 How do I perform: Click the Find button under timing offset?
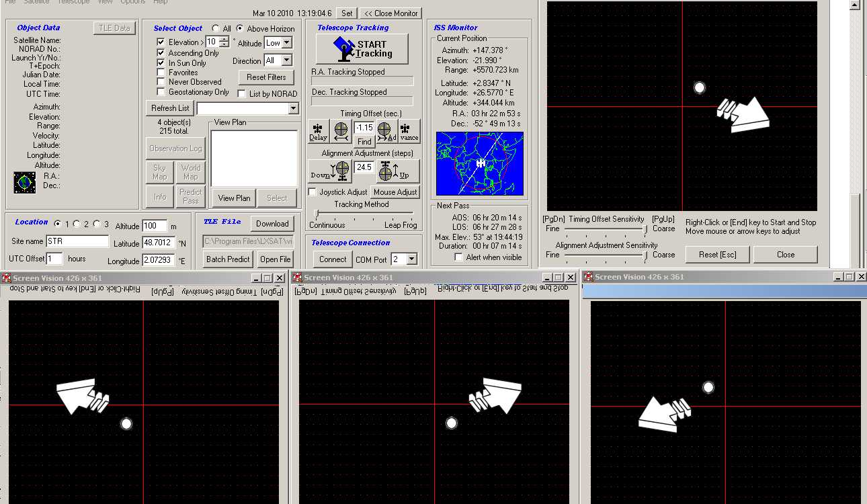364,142
